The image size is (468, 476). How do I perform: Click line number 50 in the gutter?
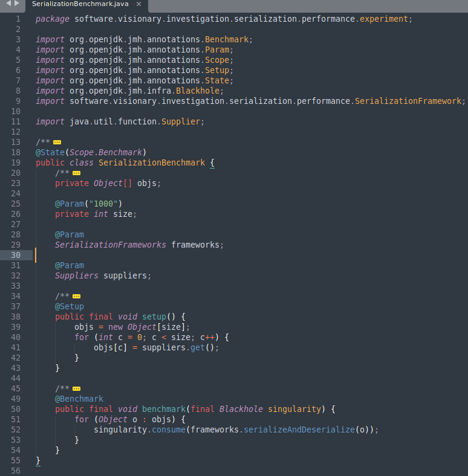tap(16, 409)
